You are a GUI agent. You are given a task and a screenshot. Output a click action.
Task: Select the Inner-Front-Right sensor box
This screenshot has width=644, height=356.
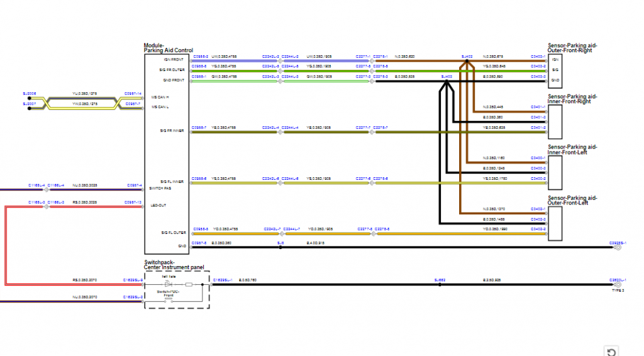[x=555, y=122]
